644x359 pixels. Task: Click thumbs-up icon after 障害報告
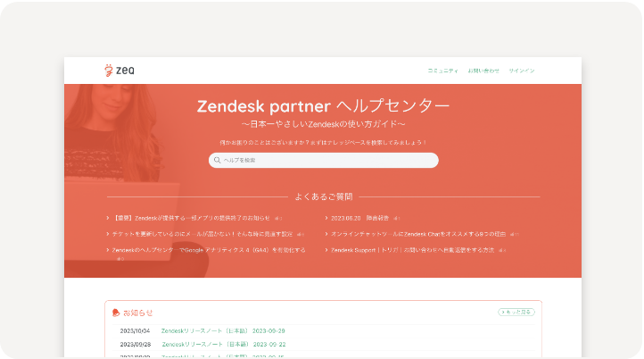[x=396, y=219]
